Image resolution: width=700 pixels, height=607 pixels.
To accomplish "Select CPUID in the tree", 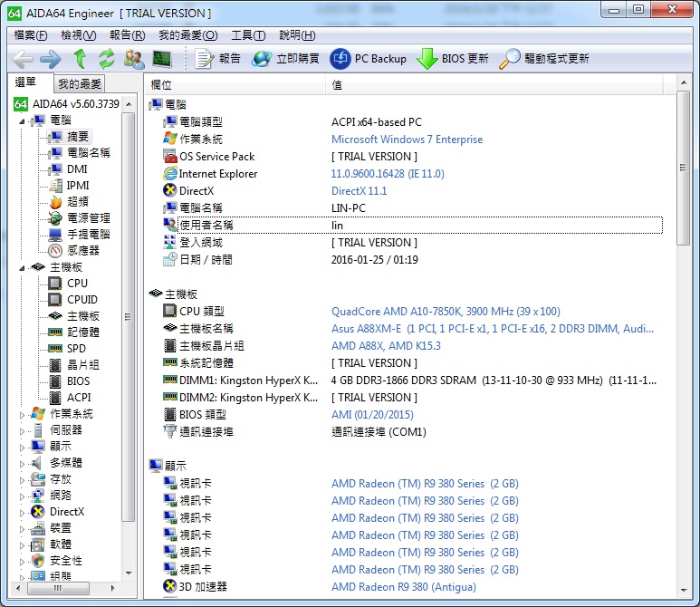I will click(x=82, y=300).
